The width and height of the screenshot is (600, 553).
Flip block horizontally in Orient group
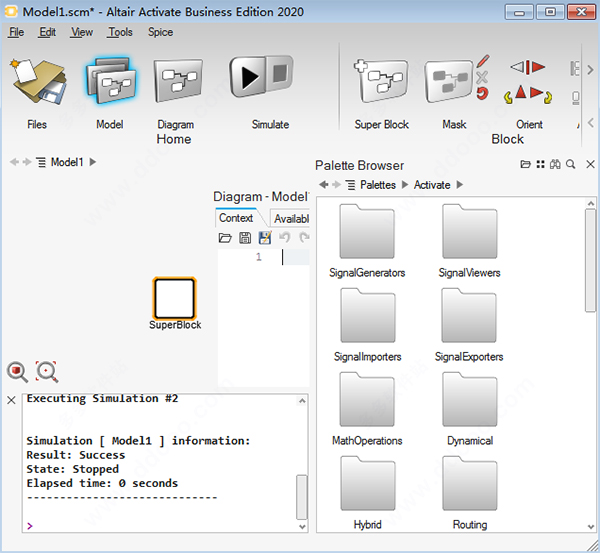528,67
